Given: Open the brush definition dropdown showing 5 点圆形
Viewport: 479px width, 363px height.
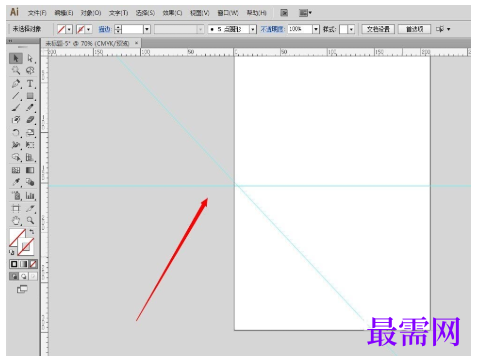Looking at the screenshot, I should click(x=253, y=29).
